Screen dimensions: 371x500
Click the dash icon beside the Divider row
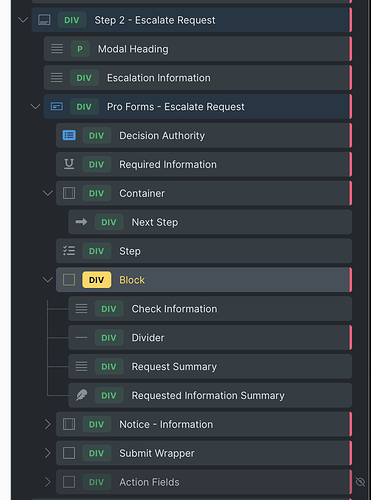pyautogui.click(x=81, y=338)
